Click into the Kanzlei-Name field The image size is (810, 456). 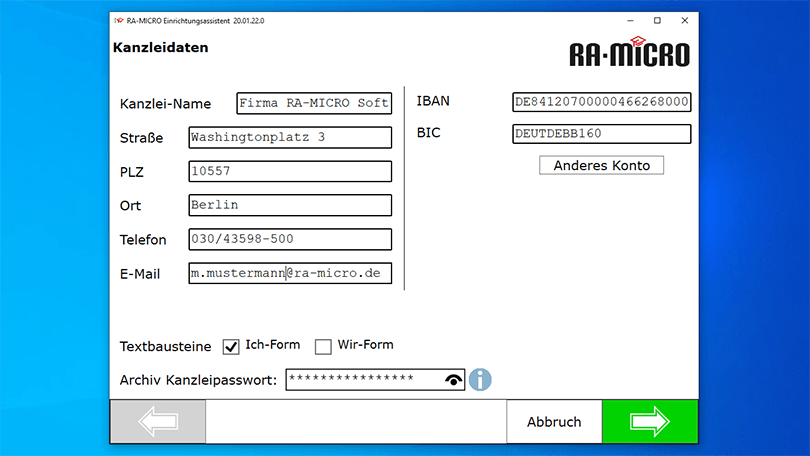(314, 103)
